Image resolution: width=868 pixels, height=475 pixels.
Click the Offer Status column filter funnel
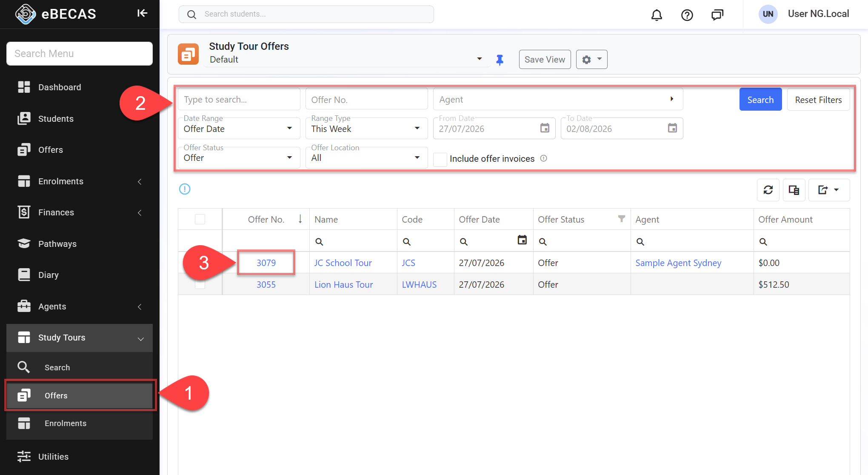[x=622, y=219]
